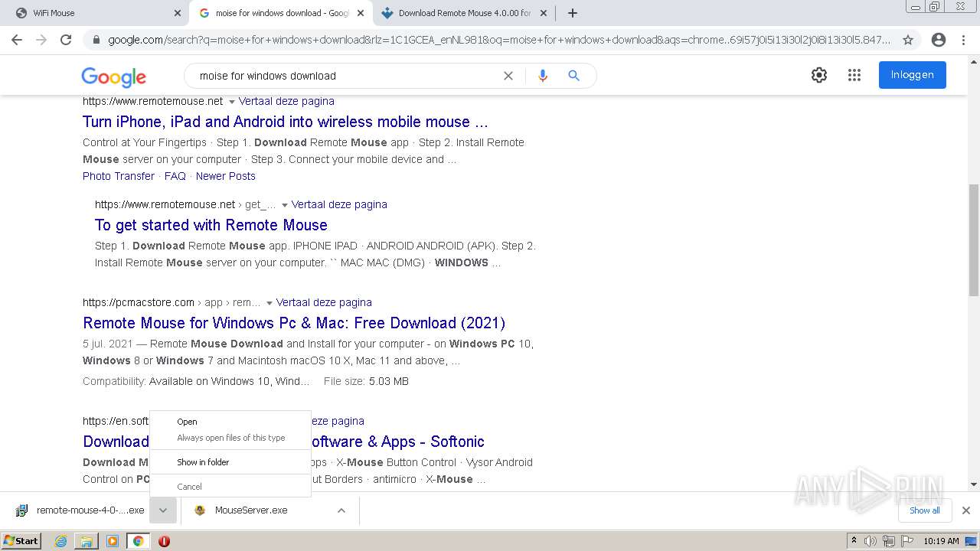Click the page vertical scrollbar thumb

(973, 240)
